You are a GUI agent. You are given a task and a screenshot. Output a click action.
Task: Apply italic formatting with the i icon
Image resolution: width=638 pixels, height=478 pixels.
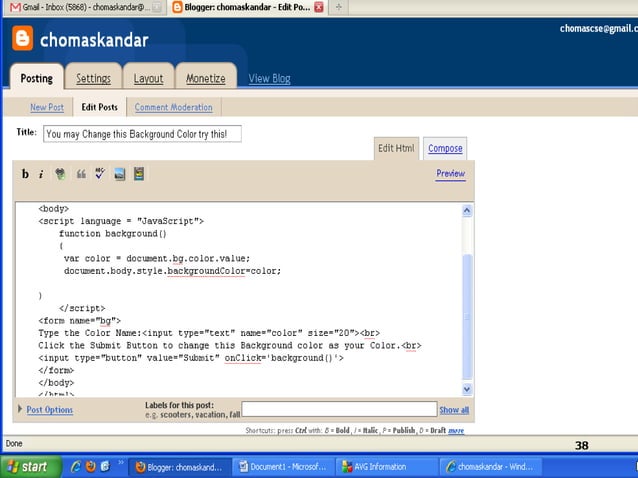point(41,175)
